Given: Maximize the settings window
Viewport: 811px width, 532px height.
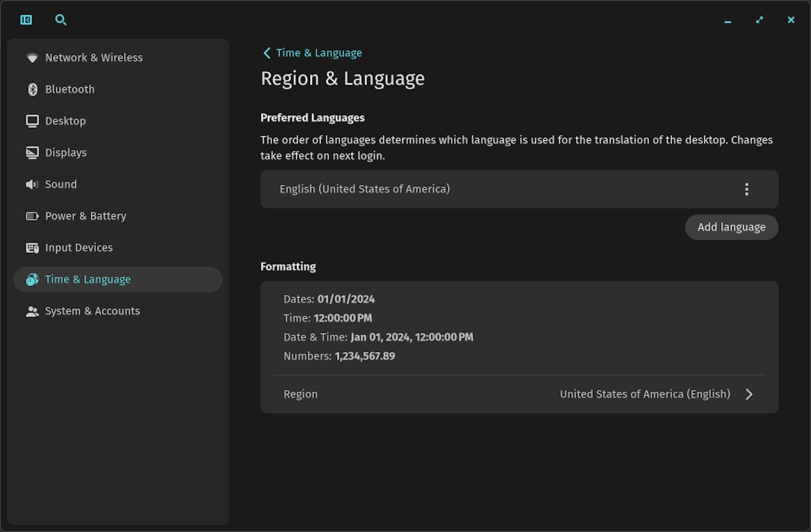Looking at the screenshot, I should click(759, 20).
